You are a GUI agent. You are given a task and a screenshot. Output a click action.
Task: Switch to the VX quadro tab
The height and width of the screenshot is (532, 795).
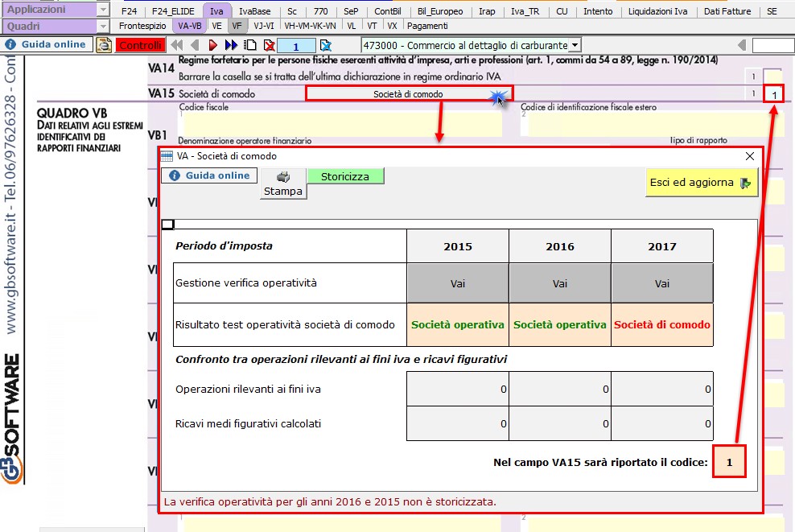pos(392,26)
